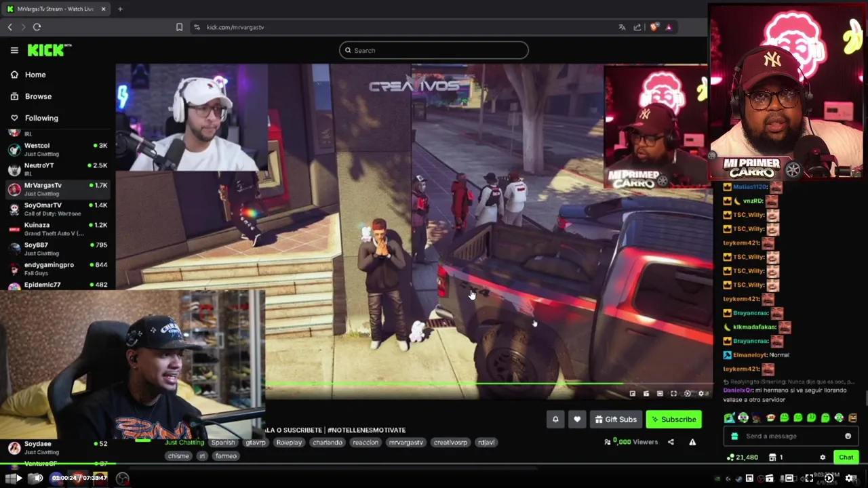Click the Subscribe button

(x=674, y=420)
